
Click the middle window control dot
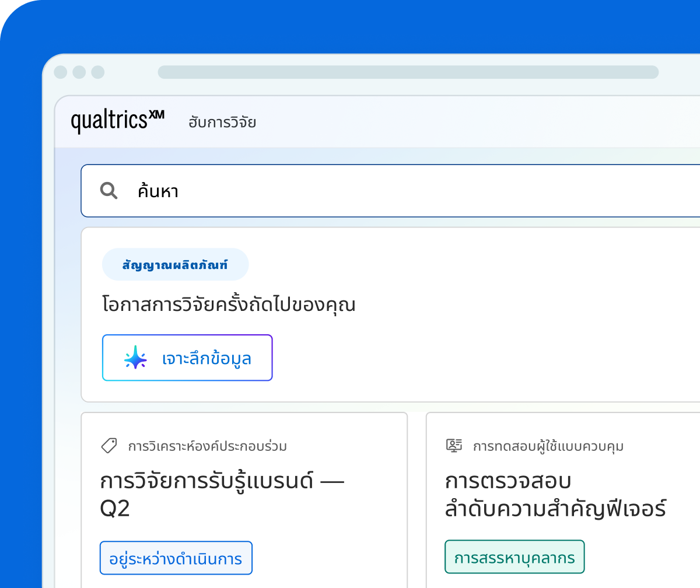pyautogui.click(x=79, y=72)
